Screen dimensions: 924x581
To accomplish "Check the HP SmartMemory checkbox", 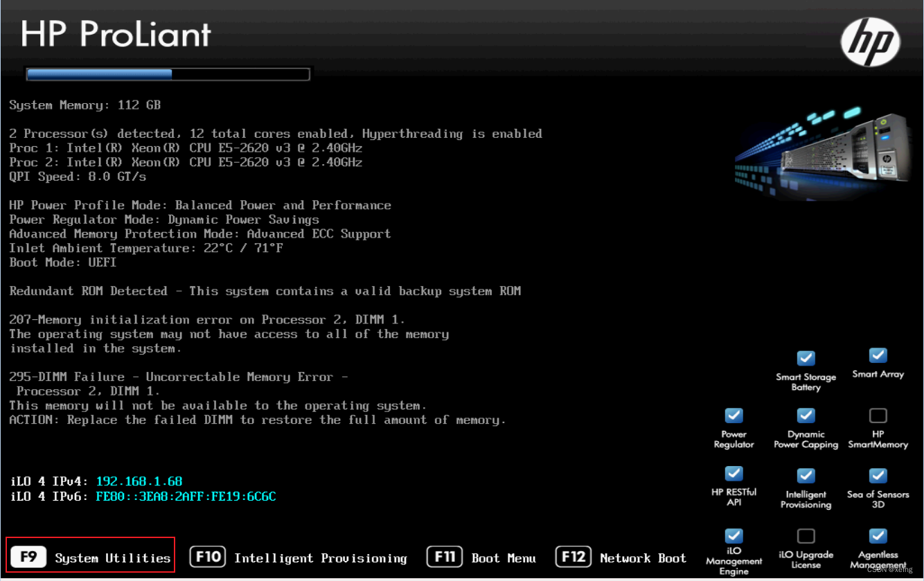I will click(878, 415).
